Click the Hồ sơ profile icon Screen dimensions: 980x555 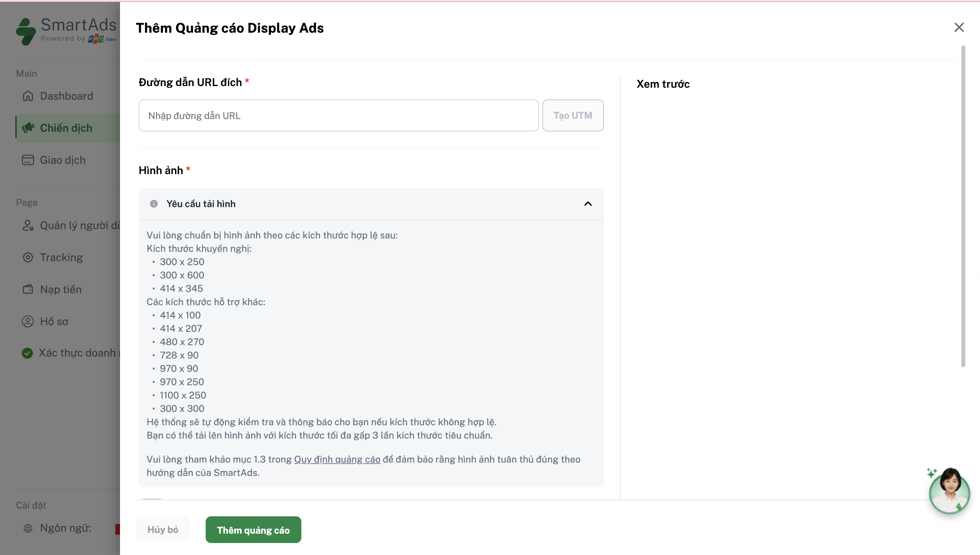click(x=28, y=322)
